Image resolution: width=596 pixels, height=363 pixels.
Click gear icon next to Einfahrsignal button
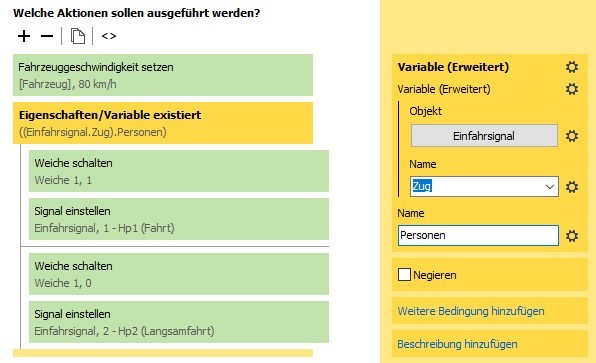[x=572, y=136]
